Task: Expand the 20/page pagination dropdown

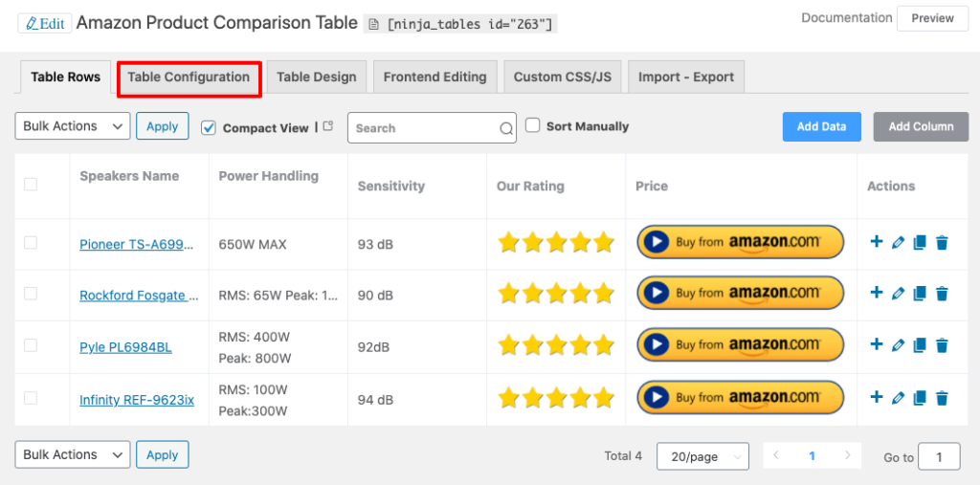Action: pyautogui.click(x=702, y=456)
